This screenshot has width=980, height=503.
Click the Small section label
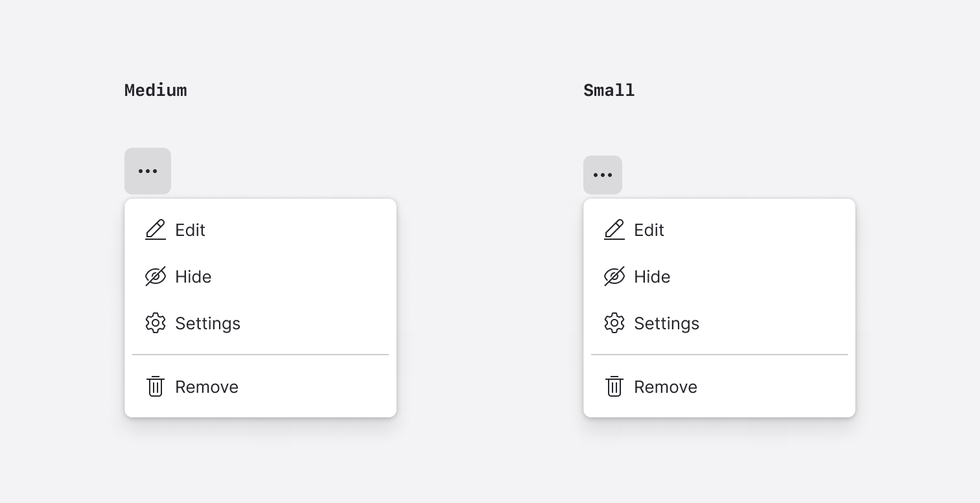pos(609,90)
